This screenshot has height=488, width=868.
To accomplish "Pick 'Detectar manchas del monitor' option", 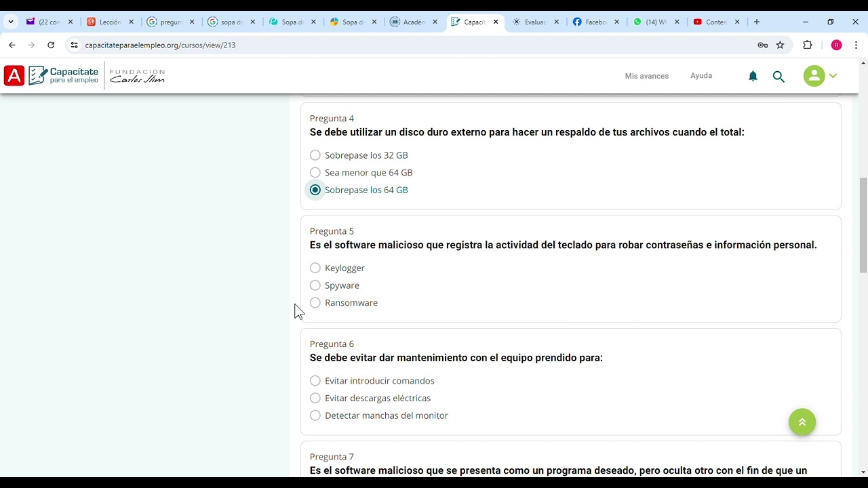I will [x=315, y=415].
